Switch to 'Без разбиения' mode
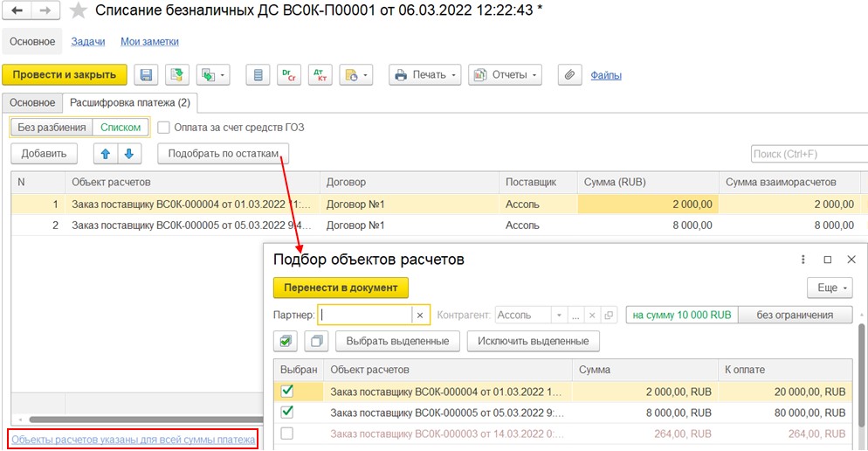This screenshot has height=451, width=868. coord(52,128)
